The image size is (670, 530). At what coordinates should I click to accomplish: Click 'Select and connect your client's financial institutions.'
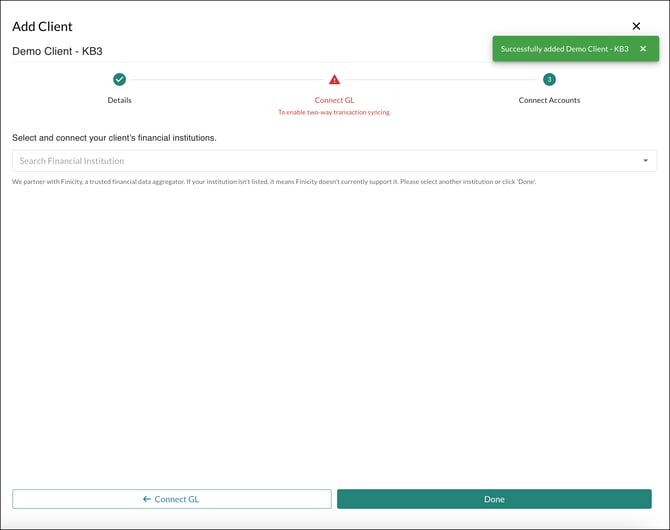(x=114, y=138)
